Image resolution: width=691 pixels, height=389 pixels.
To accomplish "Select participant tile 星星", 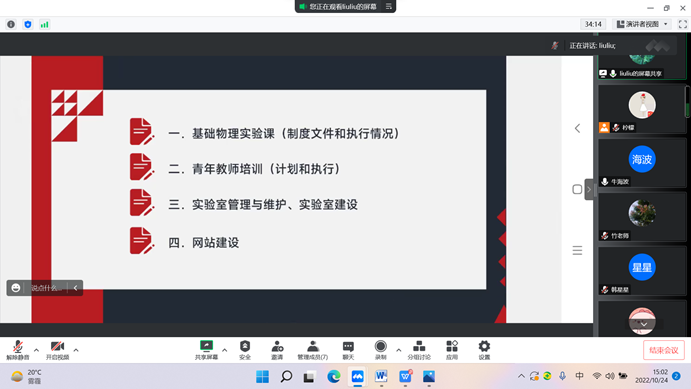I will coord(642,271).
